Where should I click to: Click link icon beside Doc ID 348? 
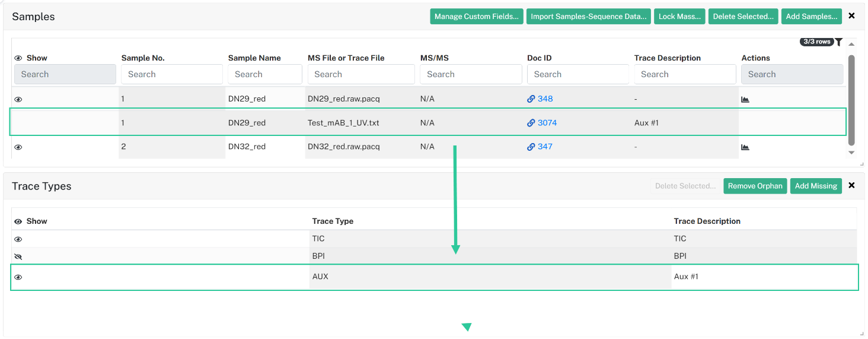[x=531, y=99]
